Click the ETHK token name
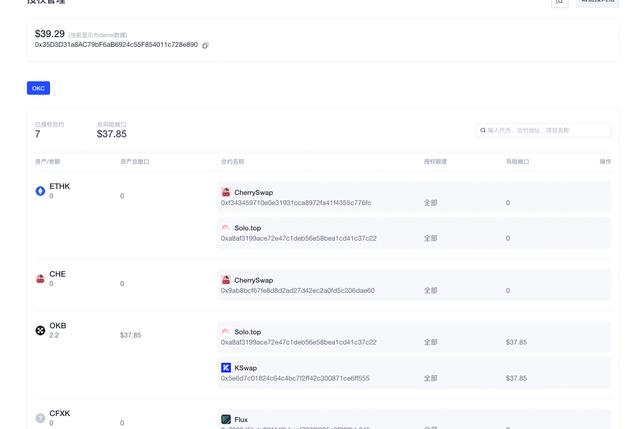 pyautogui.click(x=60, y=186)
